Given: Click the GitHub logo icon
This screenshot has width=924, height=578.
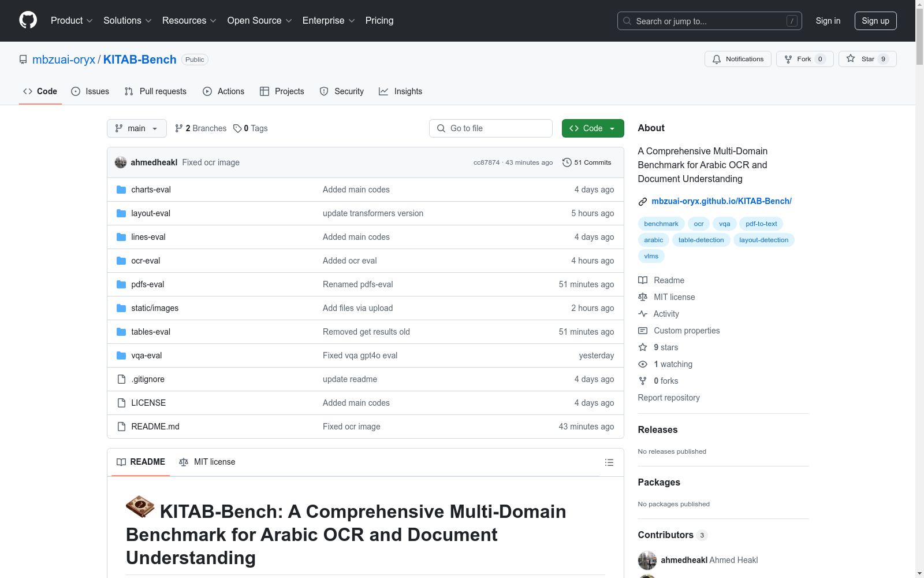Looking at the screenshot, I should tap(28, 20).
